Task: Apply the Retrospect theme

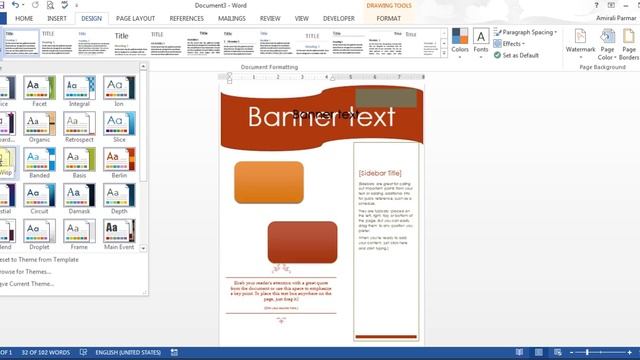Action: coord(79,127)
